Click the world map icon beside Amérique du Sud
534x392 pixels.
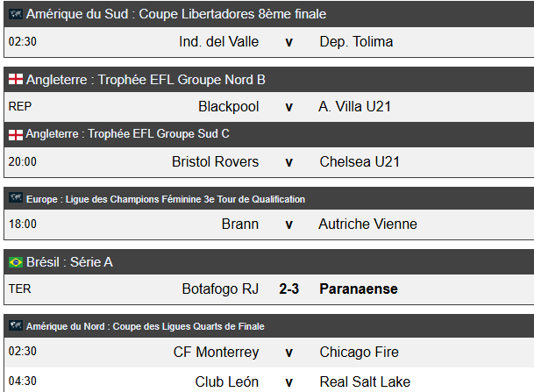[x=16, y=14]
